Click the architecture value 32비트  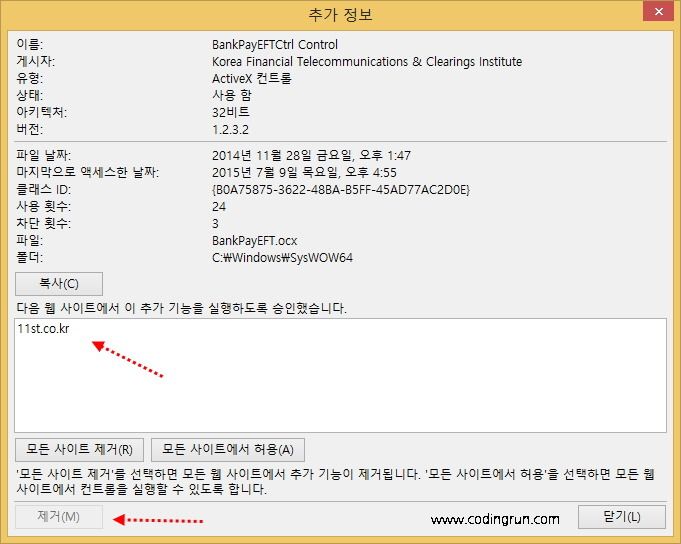pos(231,112)
